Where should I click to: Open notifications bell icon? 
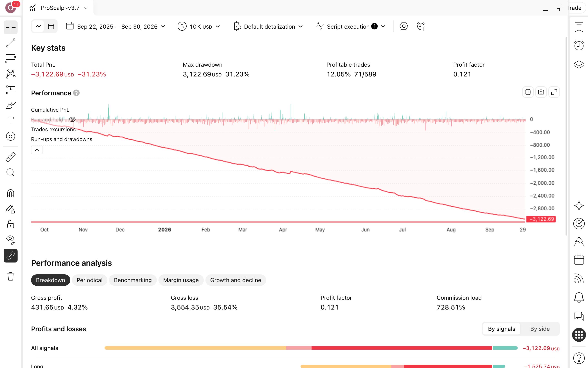tap(579, 297)
